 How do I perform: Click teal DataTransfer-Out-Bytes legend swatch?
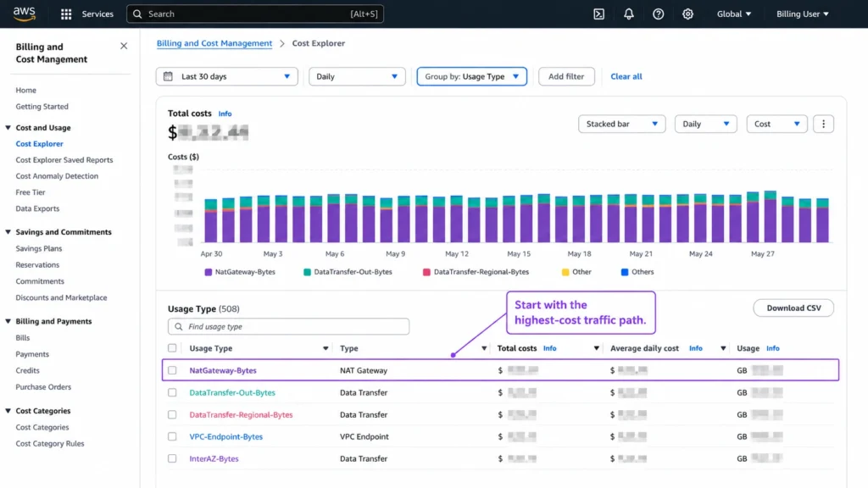pyautogui.click(x=307, y=272)
